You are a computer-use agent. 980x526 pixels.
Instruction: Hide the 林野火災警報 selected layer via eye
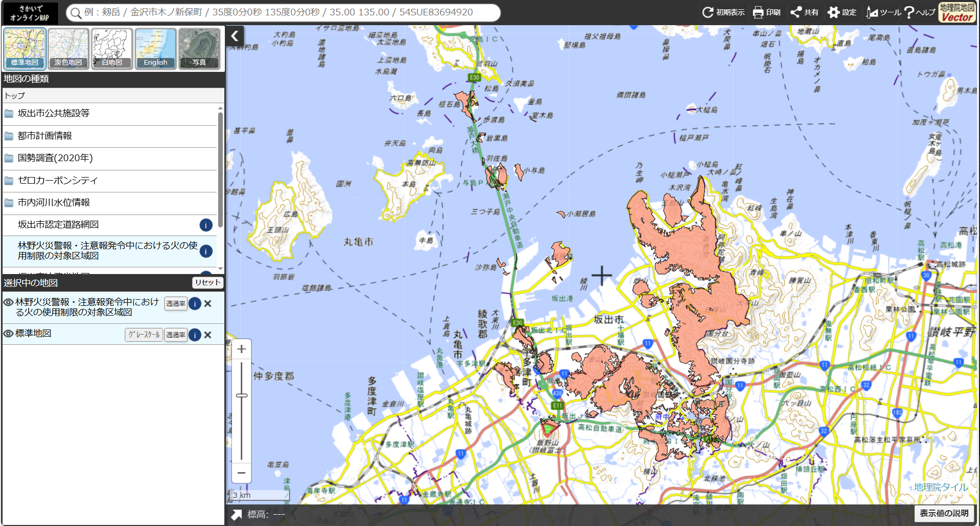8,302
